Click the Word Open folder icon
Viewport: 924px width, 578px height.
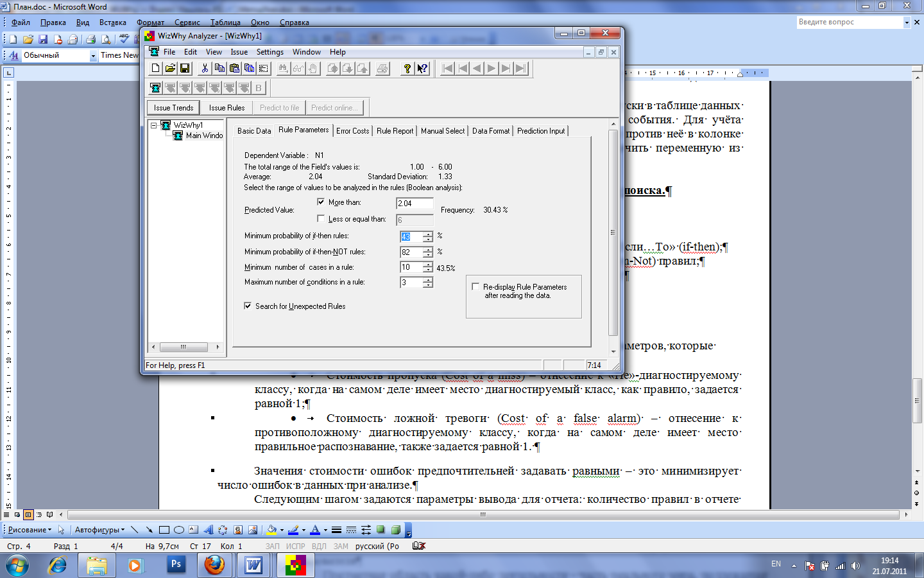28,40
